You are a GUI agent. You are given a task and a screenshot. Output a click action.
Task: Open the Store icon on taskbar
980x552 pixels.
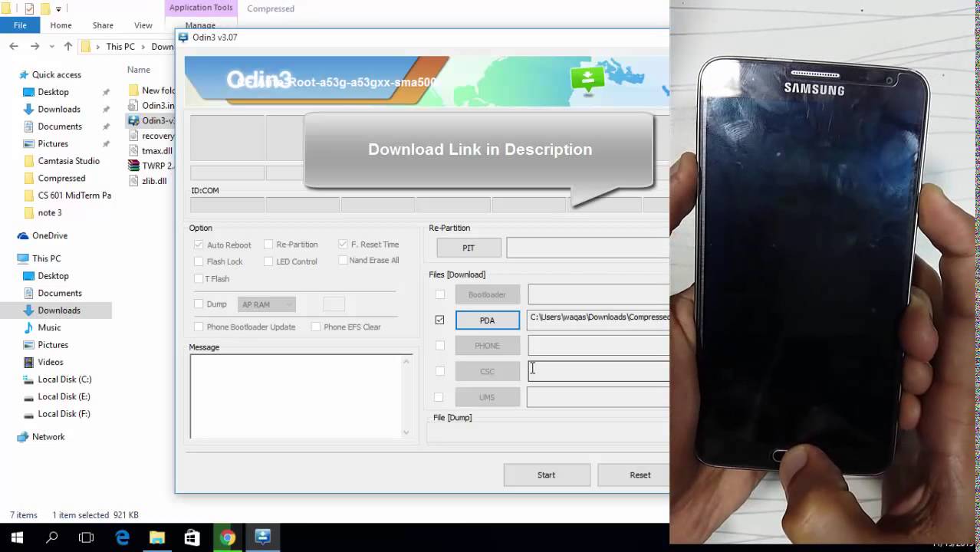tap(192, 537)
